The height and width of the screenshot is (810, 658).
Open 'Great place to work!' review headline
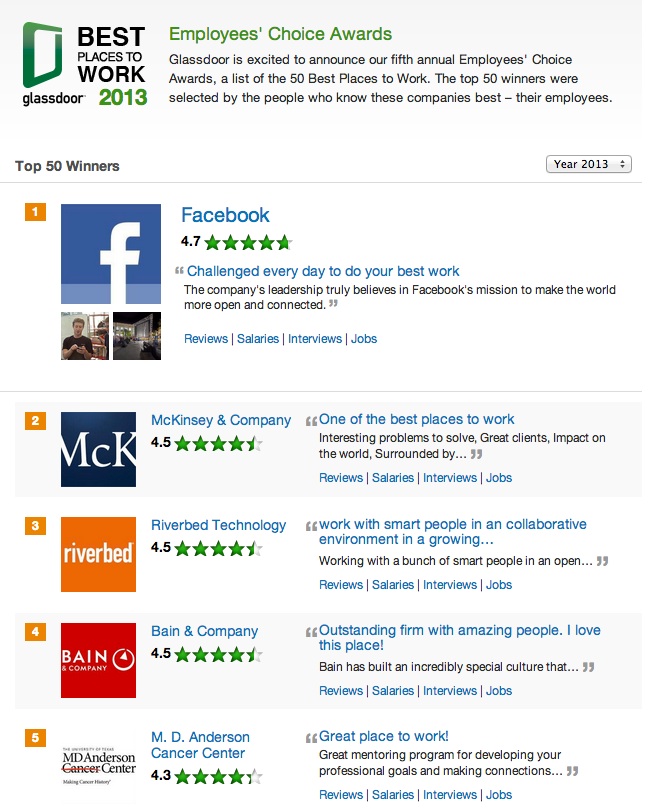(384, 737)
